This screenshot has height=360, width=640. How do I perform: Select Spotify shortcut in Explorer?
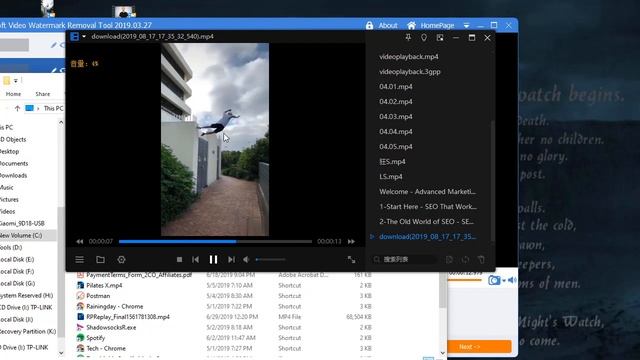coord(96,338)
